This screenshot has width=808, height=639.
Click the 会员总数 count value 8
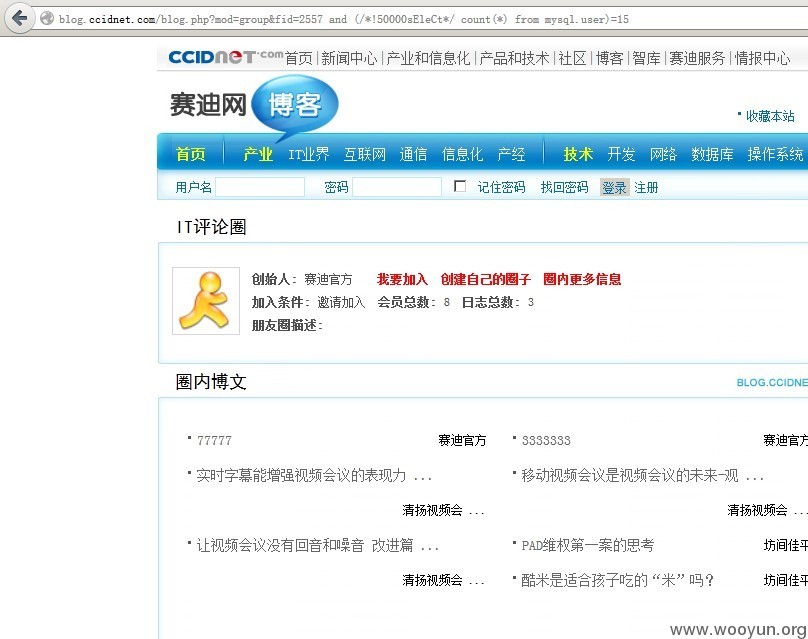point(447,302)
